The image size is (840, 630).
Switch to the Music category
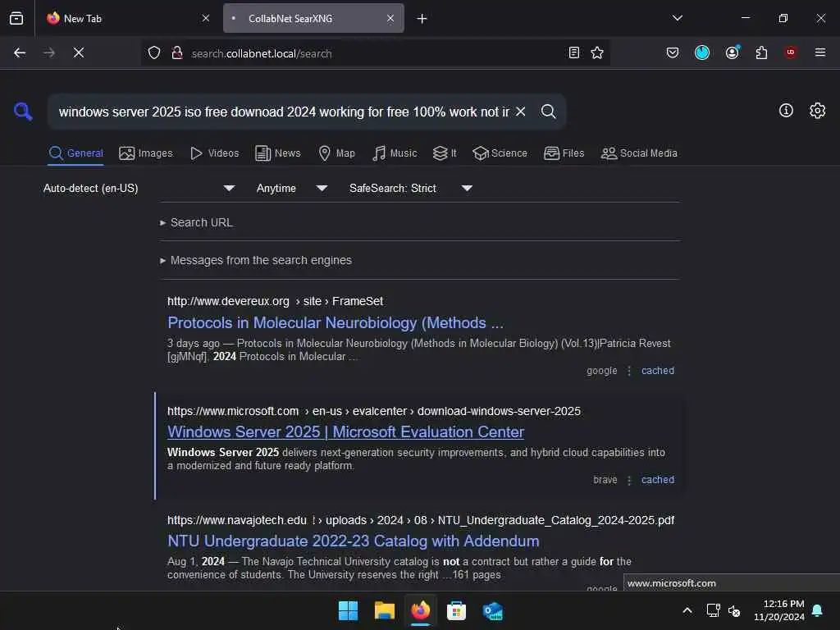point(395,153)
